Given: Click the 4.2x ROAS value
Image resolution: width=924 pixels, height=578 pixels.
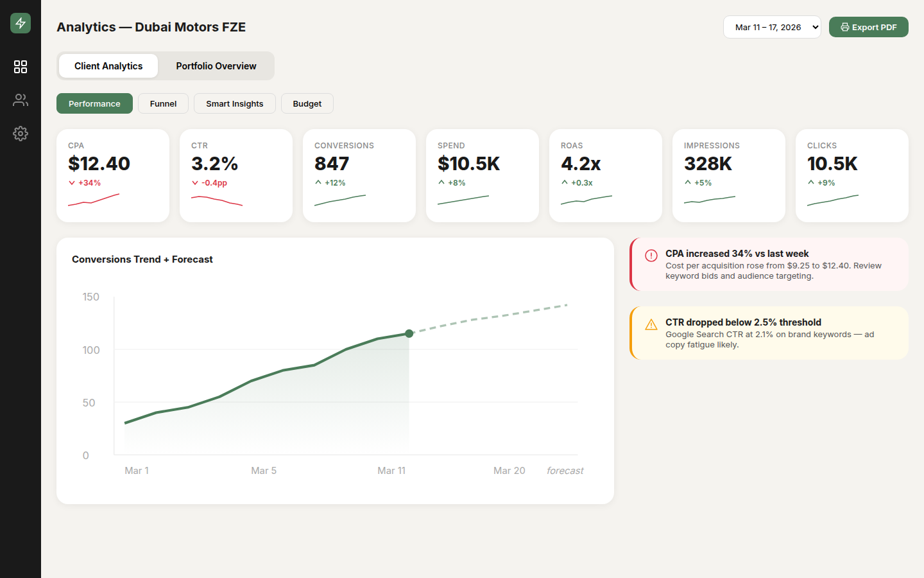Looking at the screenshot, I should [581, 164].
